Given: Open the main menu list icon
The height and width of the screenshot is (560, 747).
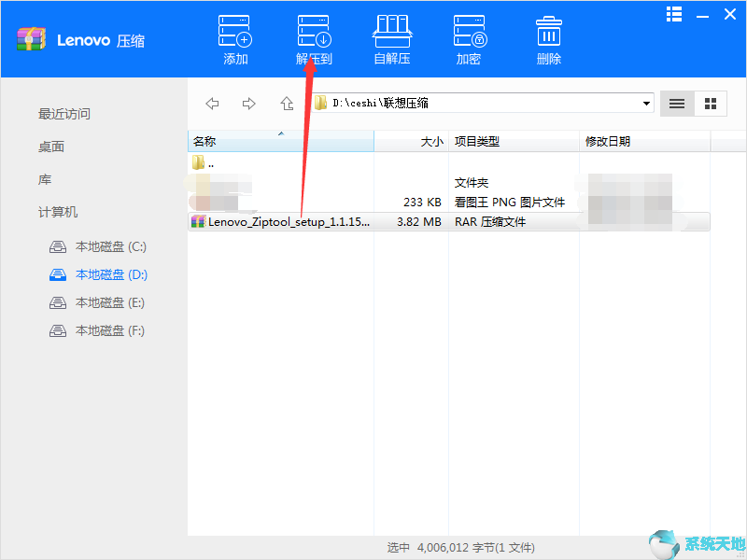Looking at the screenshot, I should (x=674, y=14).
